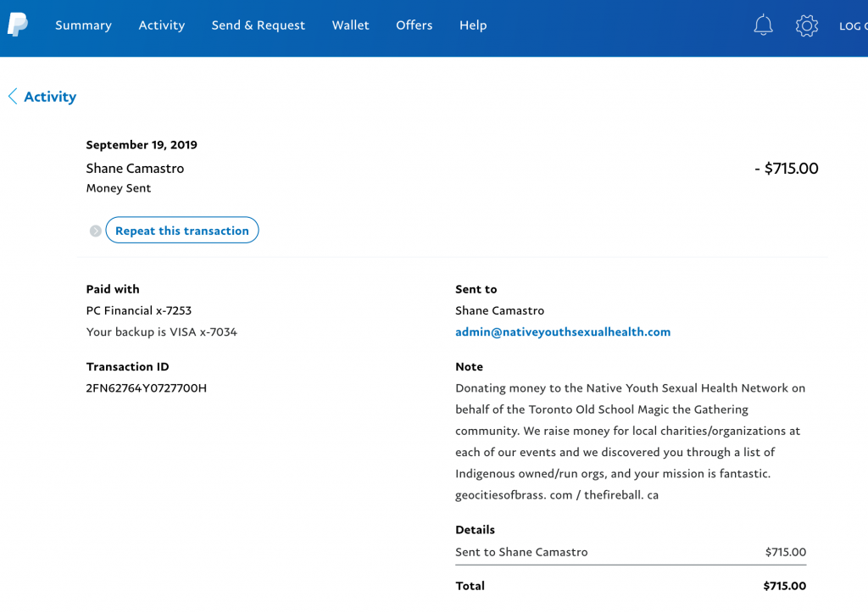Click the Sent to Shane Camastro details row
868x613 pixels.
pos(631,552)
